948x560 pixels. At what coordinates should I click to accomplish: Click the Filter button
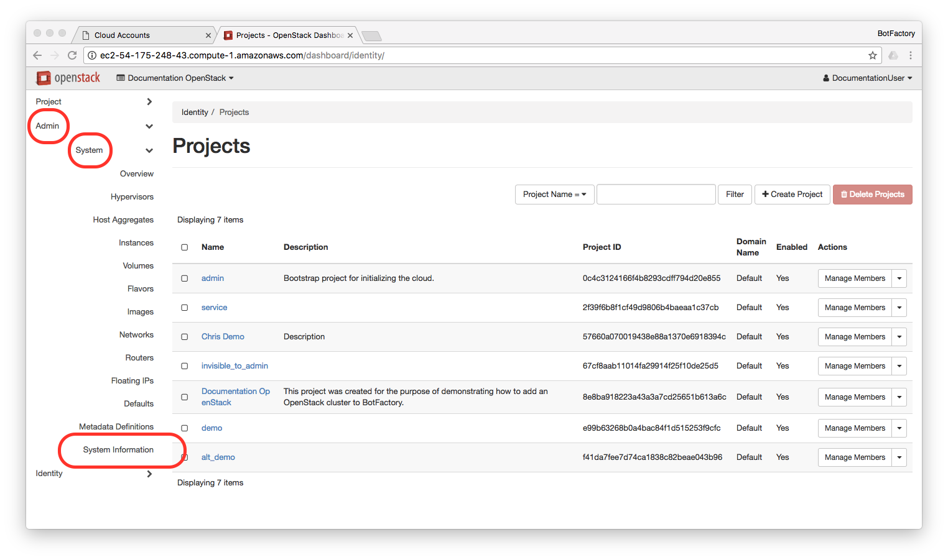pos(735,195)
